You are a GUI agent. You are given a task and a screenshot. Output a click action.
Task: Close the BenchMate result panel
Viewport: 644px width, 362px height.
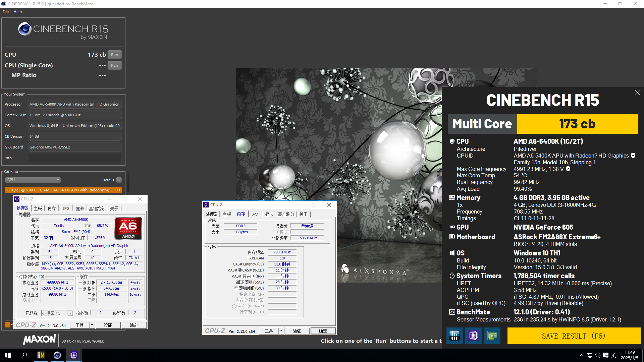tap(638, 93)
